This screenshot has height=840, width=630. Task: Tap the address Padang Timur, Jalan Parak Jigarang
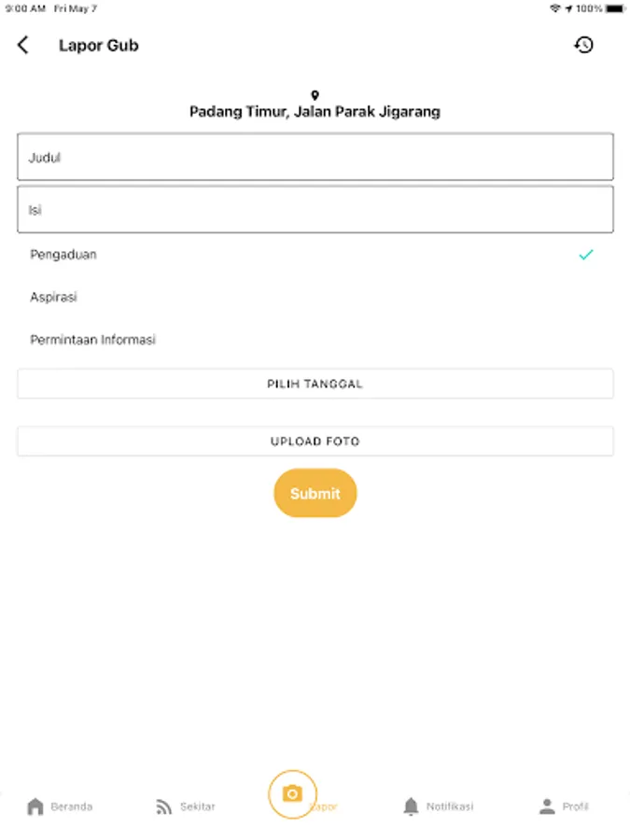tap(315, 112)
